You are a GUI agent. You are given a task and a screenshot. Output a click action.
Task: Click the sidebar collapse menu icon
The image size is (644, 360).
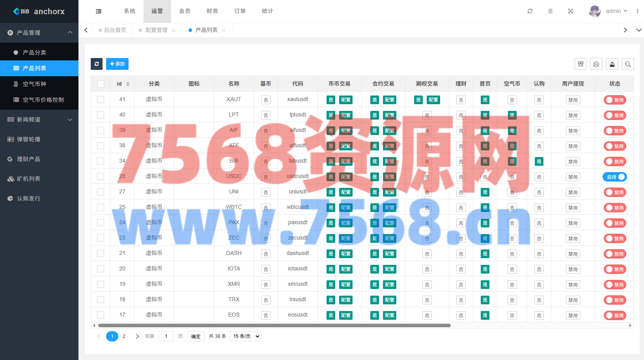99,11
